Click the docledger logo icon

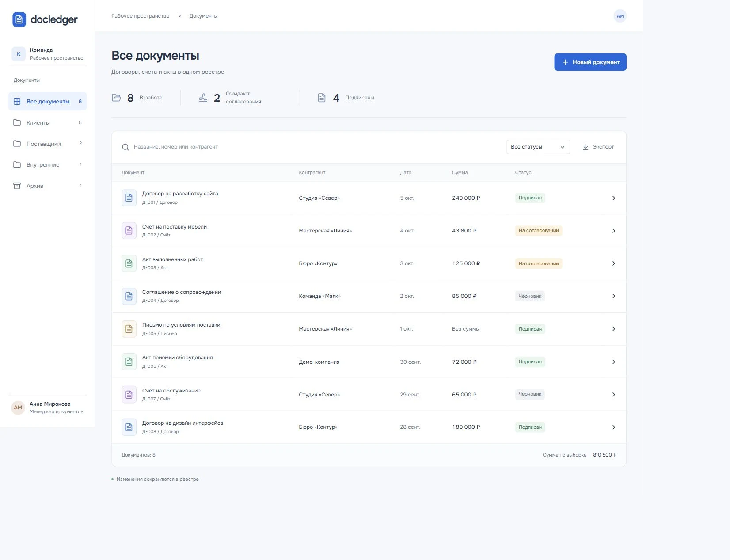19,19
